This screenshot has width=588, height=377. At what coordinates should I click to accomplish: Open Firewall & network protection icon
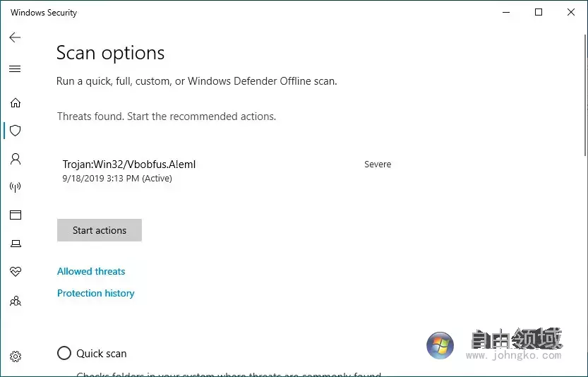pyautogui.click(x=16, y=187)
